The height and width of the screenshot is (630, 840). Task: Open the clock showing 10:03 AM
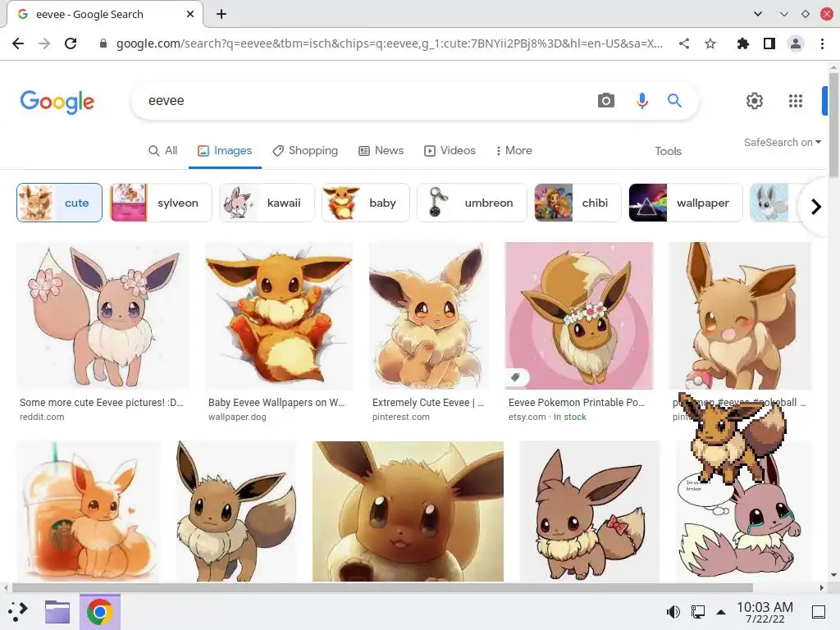click(765, 612)
